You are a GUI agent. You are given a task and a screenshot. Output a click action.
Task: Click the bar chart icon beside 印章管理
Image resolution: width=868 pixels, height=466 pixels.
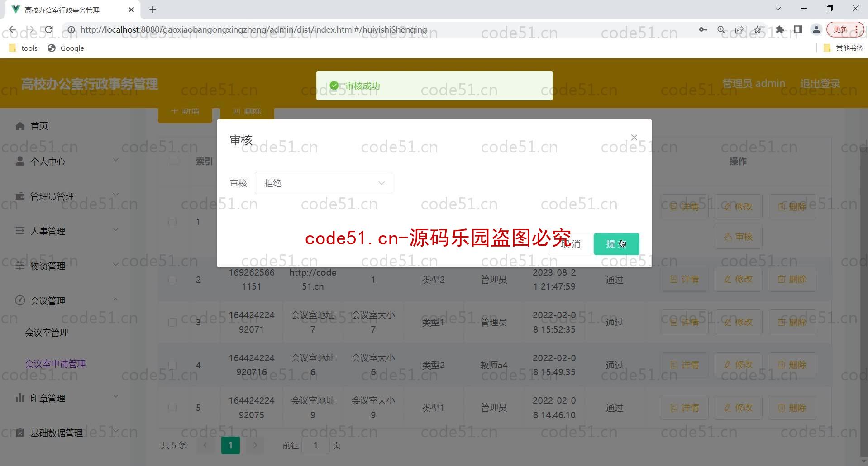(20, 398)
